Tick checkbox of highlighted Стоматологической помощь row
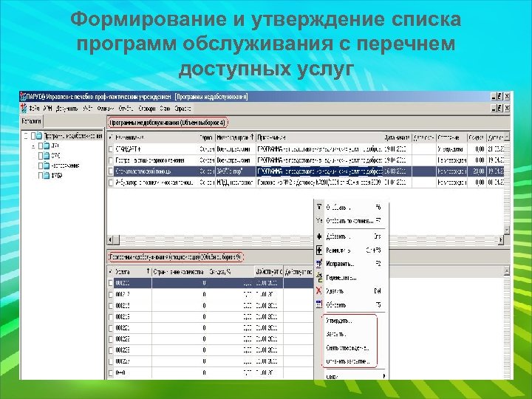 point(111,171)
